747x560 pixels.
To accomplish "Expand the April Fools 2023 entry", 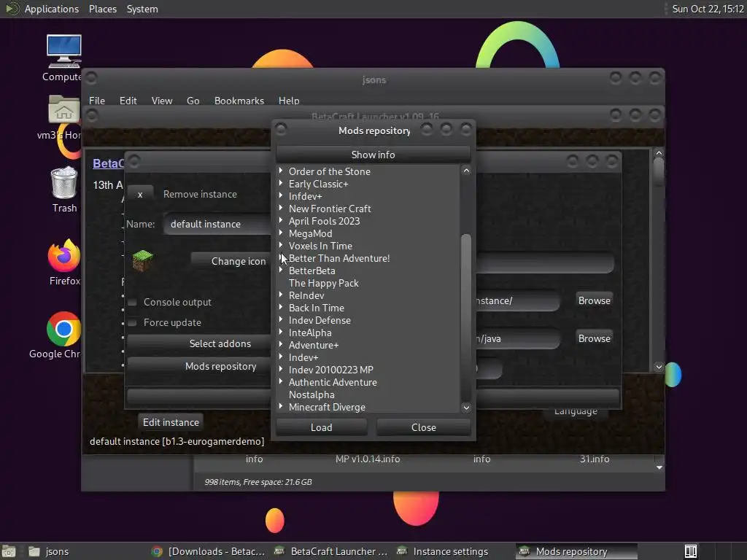I will point(281,220).
